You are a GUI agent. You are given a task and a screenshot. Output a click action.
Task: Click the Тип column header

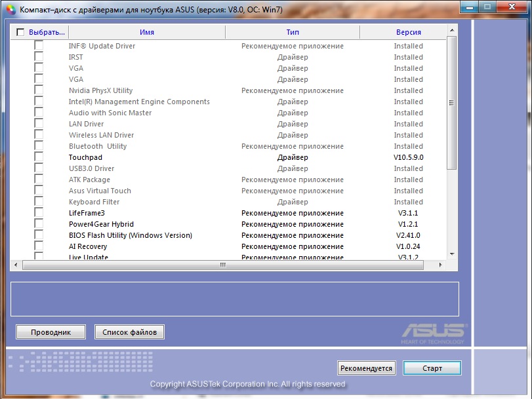[293, 32]
